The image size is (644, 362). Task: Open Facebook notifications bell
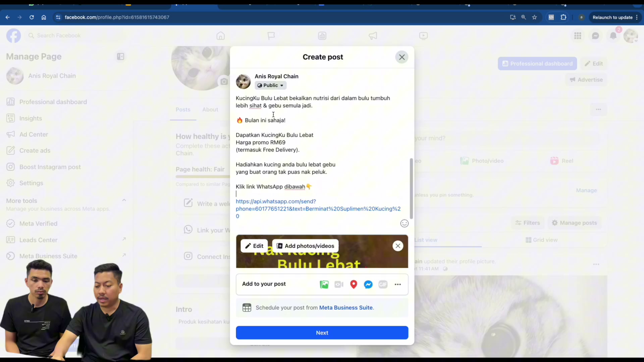tap(613, 36)
